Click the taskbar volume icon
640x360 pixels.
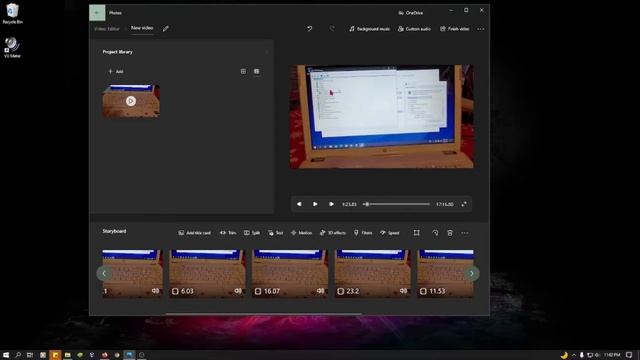coord(597,355)
